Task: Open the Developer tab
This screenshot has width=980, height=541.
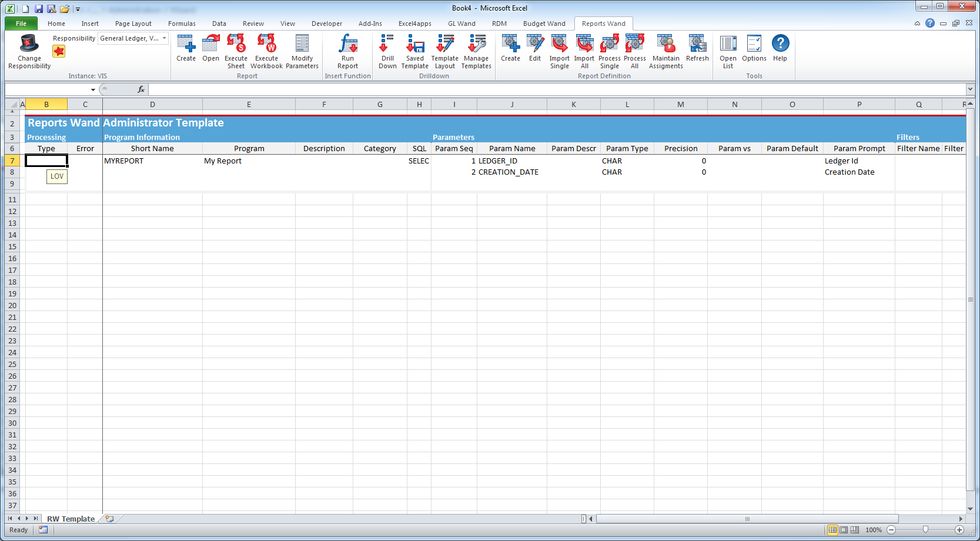Action: point(327,24)
